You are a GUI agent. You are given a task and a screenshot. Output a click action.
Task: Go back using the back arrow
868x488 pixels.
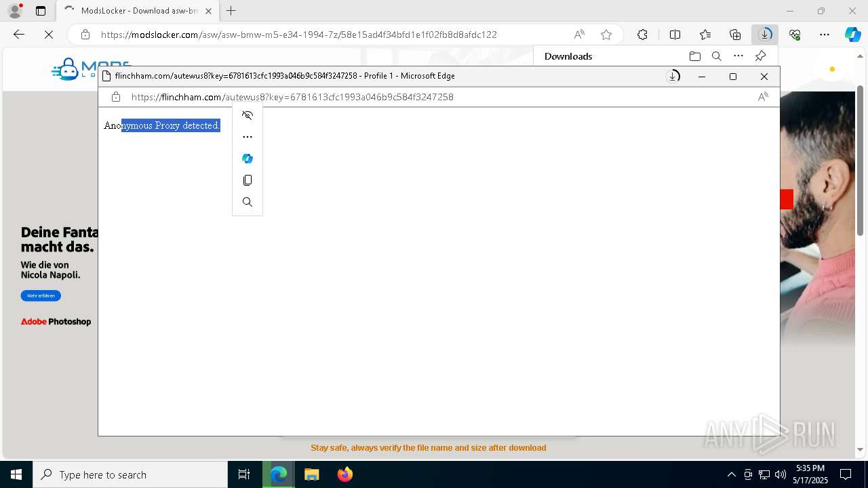[x=19, y=35]
